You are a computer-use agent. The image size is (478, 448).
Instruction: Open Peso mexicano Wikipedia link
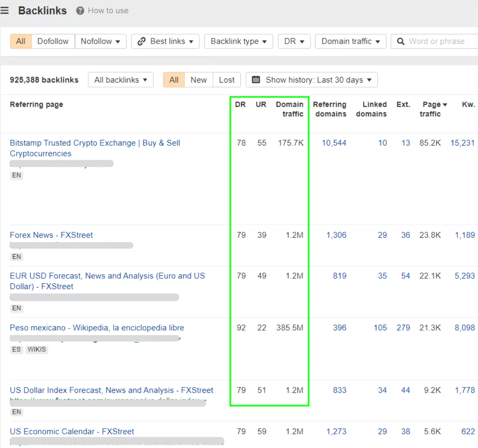(x=97, y=328)
